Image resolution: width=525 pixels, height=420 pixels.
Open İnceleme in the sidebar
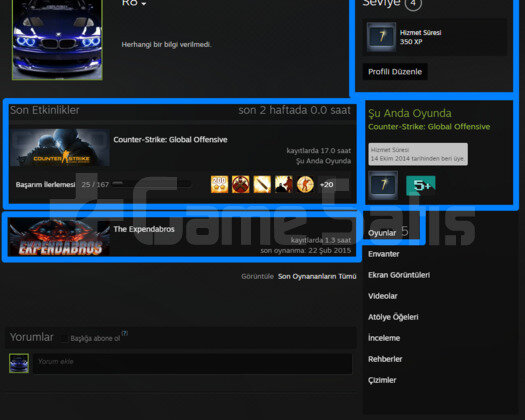pos(384,338)
